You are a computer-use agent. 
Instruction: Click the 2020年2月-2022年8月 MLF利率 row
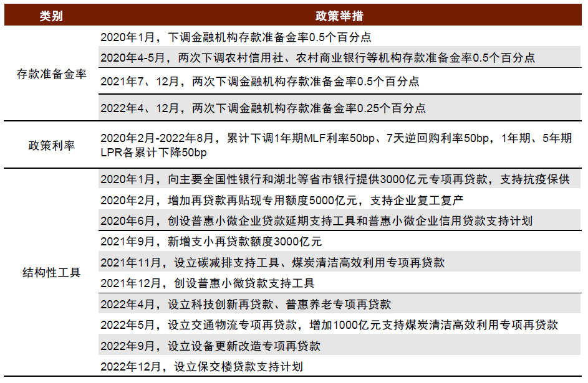point(340,145)
